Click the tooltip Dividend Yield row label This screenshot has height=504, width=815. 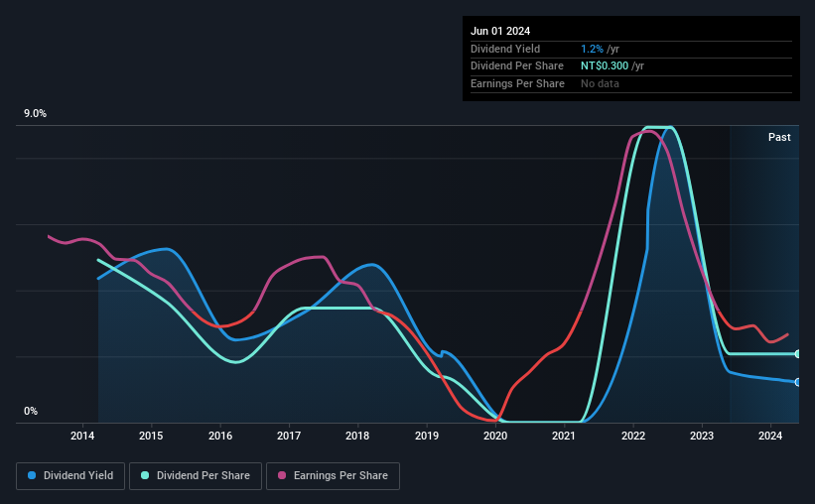(505, 49)
